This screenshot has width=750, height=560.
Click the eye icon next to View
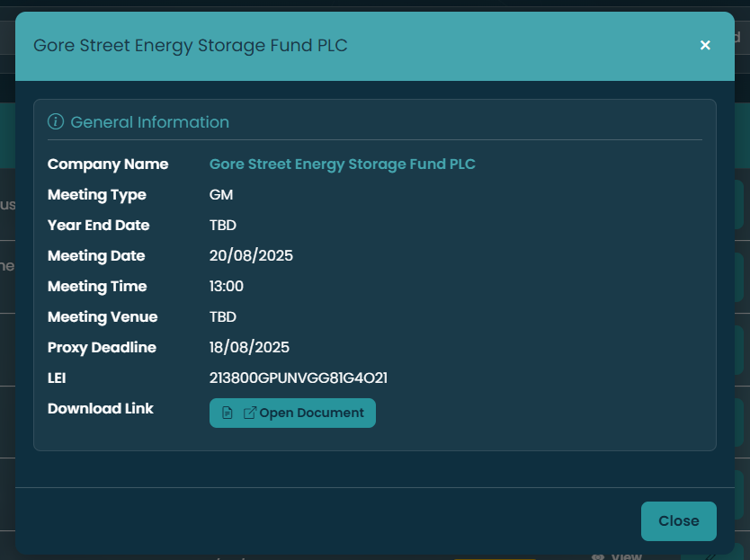pos(598,556)
